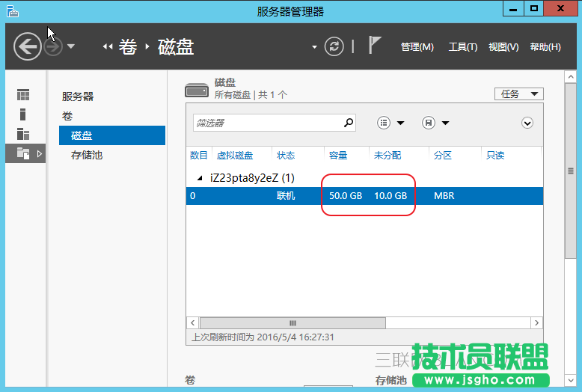Click the refresh icon in header
This screenshot has height=392, width=582.
334,46
